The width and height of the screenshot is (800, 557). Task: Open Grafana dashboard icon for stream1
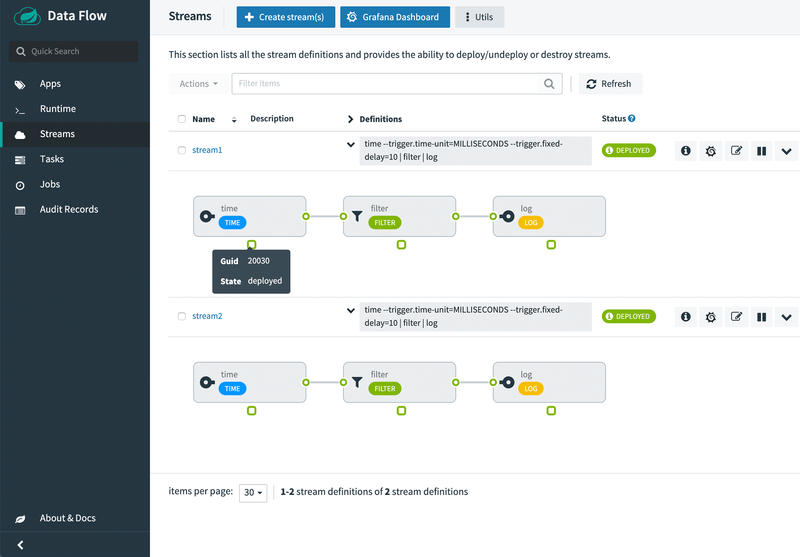coord(711,151)
